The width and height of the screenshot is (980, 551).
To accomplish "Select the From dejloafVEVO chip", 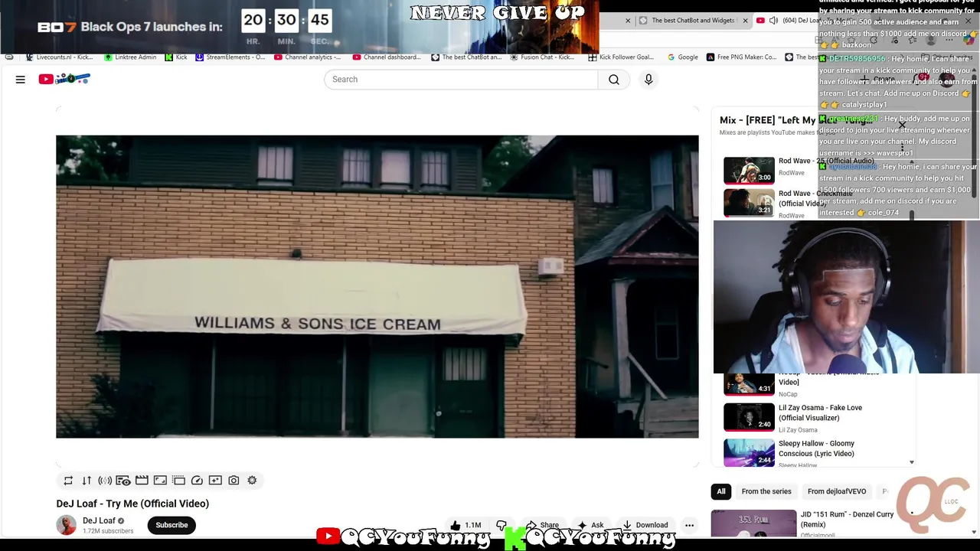I will point(837,491).
